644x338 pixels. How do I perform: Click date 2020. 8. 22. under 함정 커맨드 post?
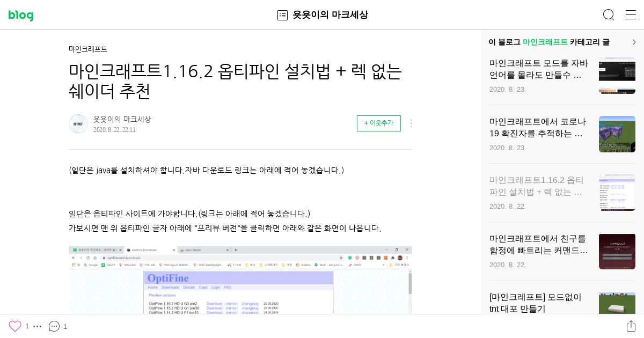coord(508,264)
